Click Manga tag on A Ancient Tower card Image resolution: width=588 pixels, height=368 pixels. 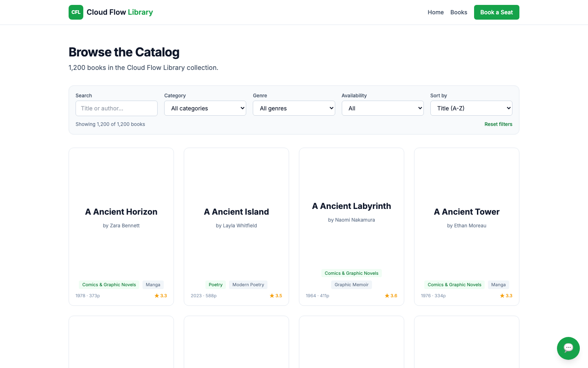499,285
